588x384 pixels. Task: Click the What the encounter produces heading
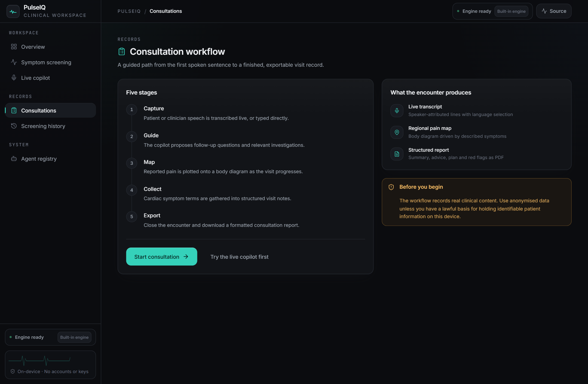431,93
